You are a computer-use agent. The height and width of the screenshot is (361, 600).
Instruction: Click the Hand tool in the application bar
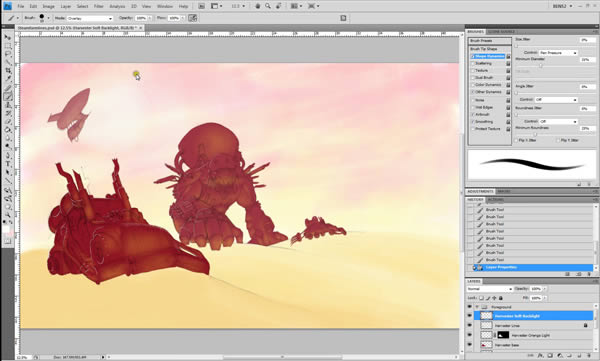tap(258, 6)
